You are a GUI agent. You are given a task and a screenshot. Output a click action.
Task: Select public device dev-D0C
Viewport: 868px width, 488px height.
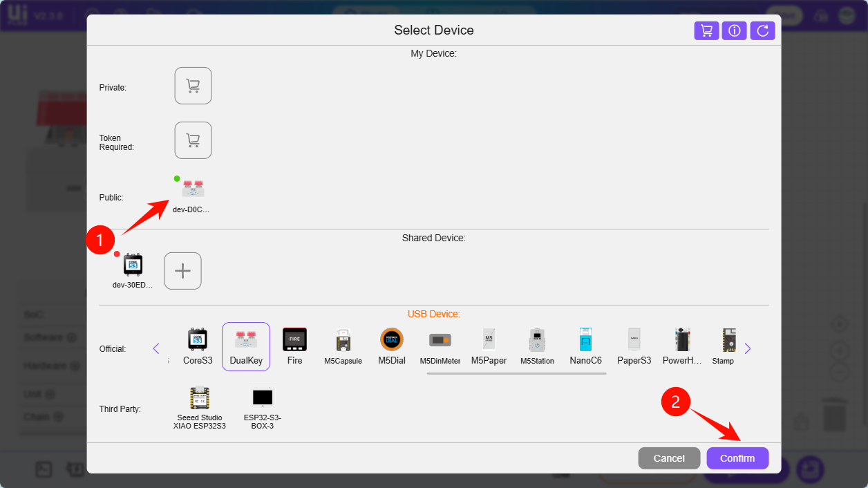point(192,193)
